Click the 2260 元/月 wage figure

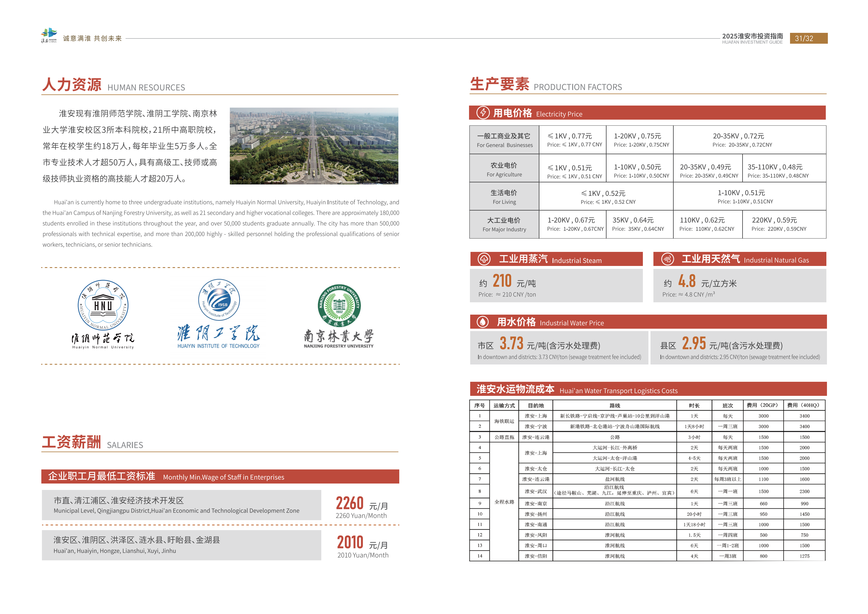pyautogui.click(x=362, y=503)
